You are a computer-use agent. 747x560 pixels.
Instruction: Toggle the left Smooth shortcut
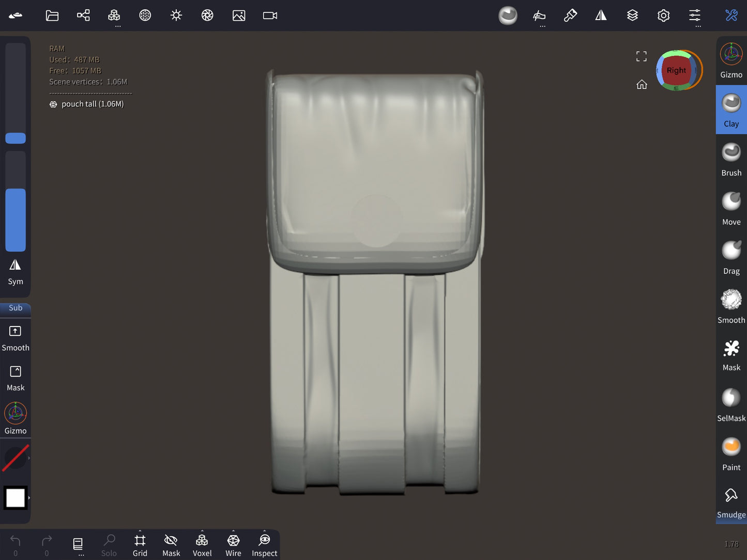point(16,338)
